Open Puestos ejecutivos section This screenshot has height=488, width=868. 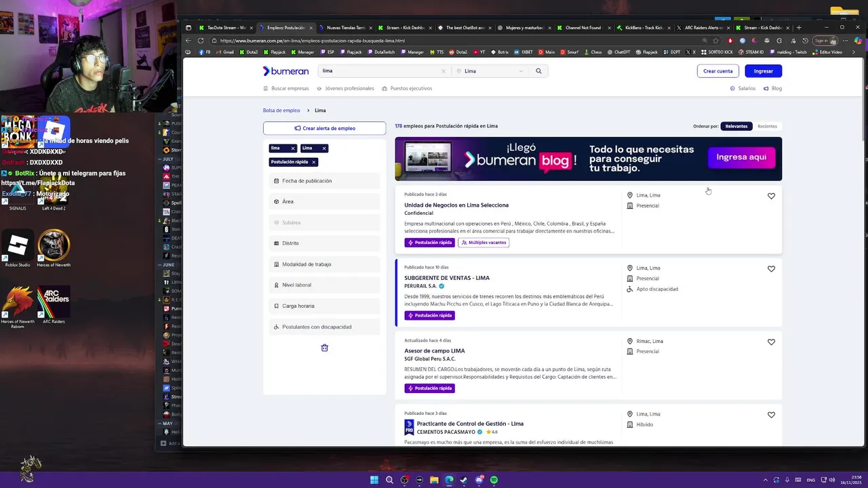coord(407,88)
